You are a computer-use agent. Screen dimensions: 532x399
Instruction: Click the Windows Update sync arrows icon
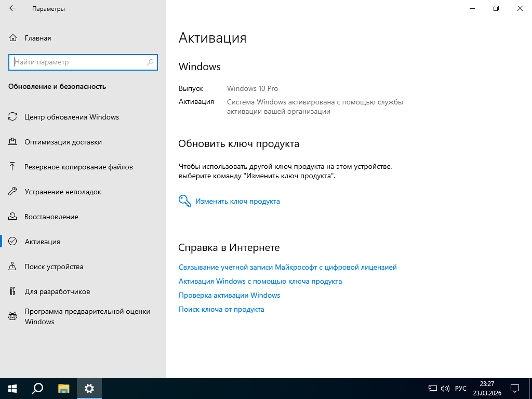coord(13,117)
